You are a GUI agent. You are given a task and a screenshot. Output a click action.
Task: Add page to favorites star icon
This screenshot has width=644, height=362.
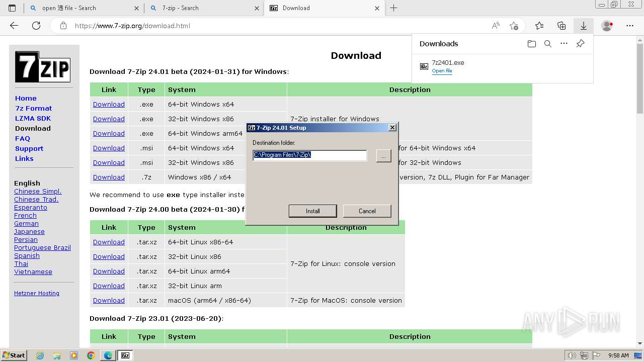(514, 26)
